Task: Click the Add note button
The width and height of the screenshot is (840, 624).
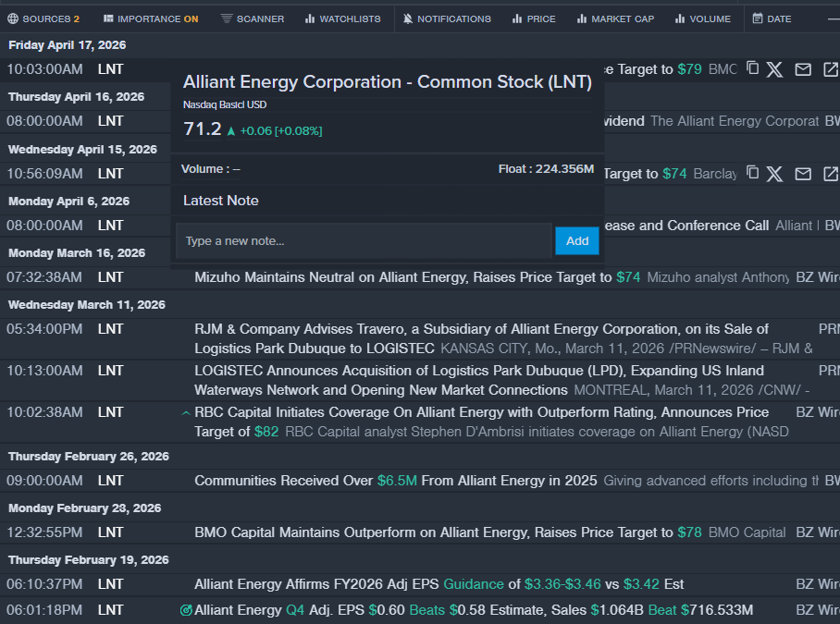Action: 576,240
